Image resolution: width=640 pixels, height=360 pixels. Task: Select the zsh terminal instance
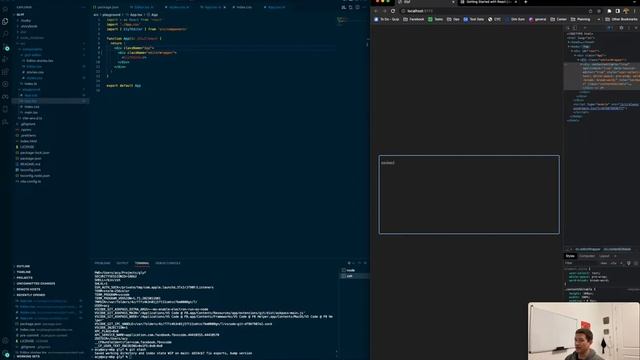(x=354, y=276)
